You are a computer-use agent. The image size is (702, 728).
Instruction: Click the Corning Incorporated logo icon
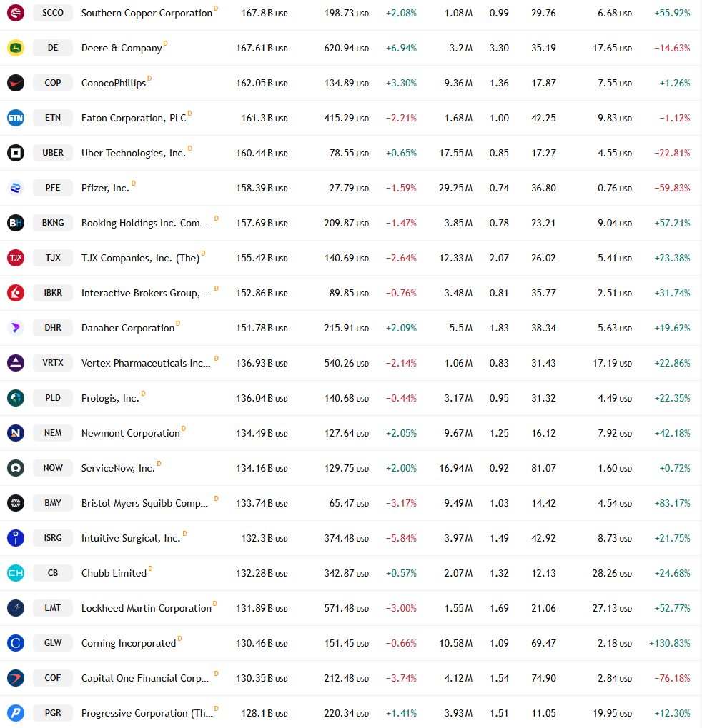tap(16, 642)
